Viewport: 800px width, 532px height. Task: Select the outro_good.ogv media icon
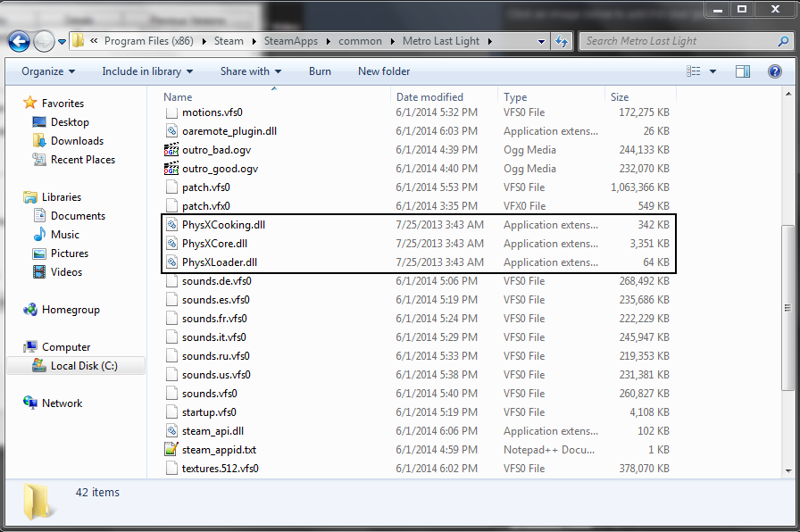pos(171,169)
